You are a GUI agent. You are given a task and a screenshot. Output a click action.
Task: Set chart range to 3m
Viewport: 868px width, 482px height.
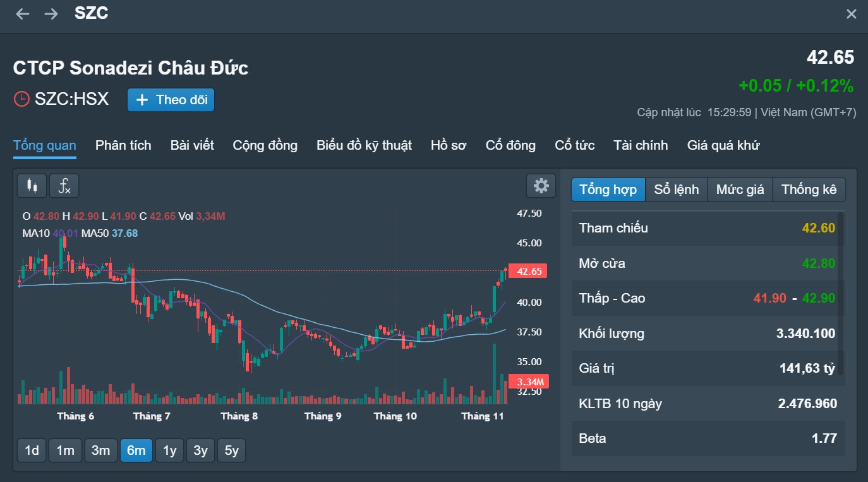point(100,450)
